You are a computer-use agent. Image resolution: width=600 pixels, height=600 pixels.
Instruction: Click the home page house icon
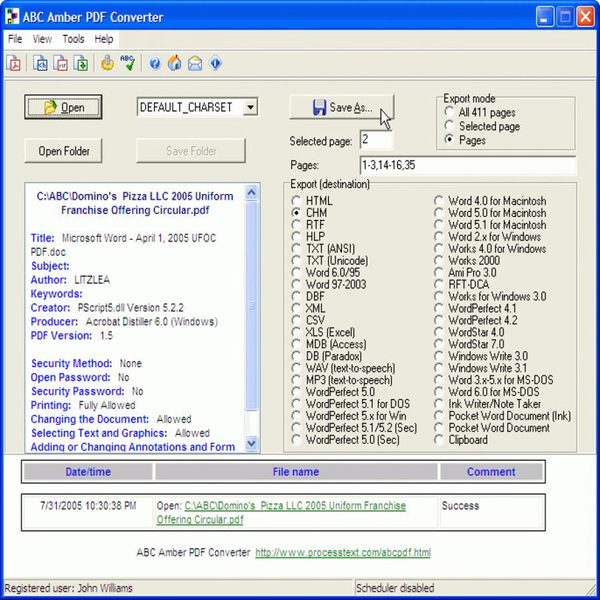point(175,63)
